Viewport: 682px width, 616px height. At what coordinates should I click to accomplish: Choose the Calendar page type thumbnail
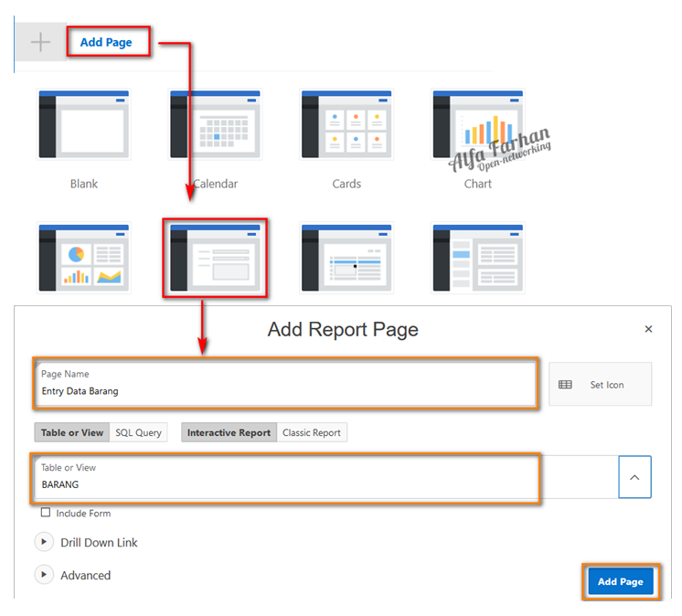click(216, 124)
